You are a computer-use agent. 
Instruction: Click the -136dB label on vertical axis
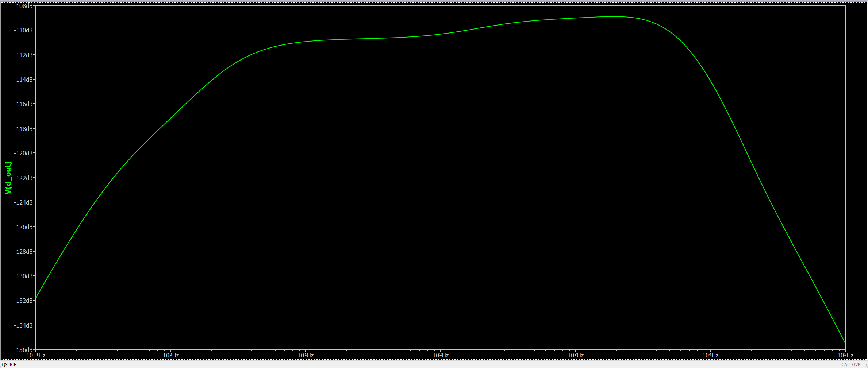tap(24, 349)
